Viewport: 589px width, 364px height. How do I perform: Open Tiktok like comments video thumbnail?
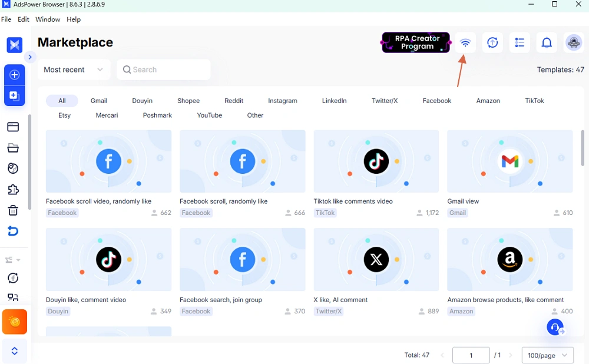click(x=376, y=161)
